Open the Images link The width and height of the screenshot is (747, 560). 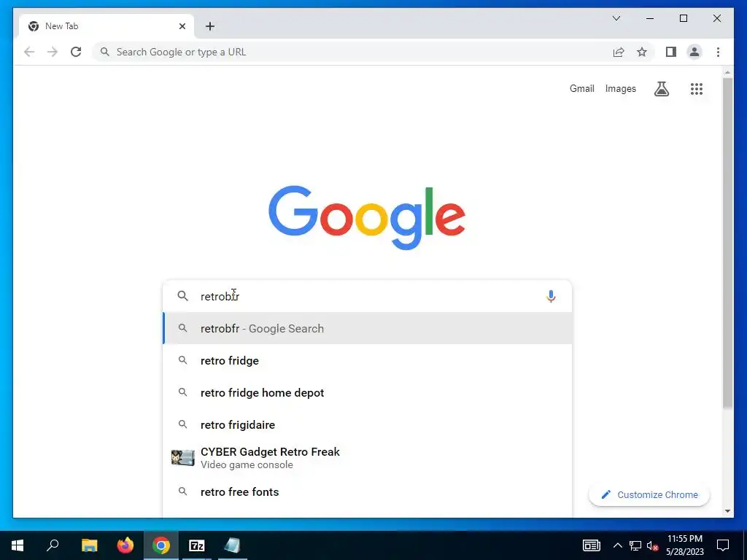(620, 88)
